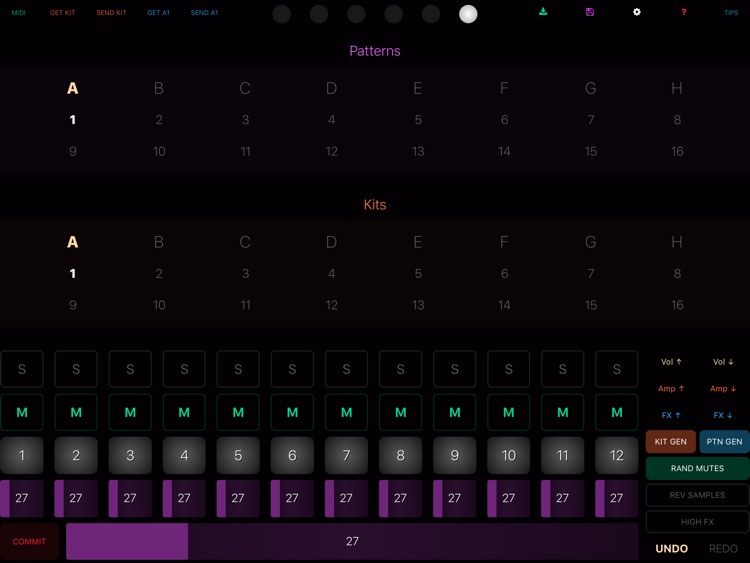Select pattern bank B

(159, 88)
